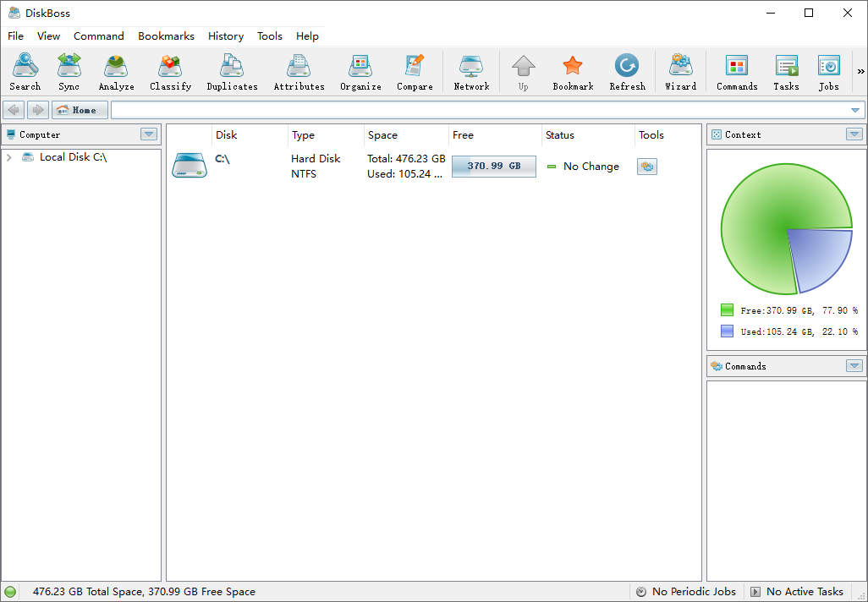Open the Command menu

(98, 36)
